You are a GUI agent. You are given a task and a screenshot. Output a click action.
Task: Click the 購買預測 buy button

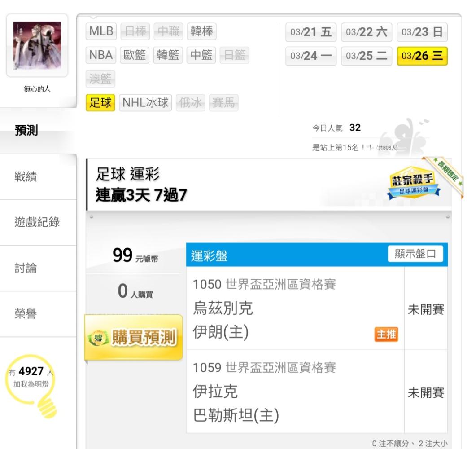point(134,338)
